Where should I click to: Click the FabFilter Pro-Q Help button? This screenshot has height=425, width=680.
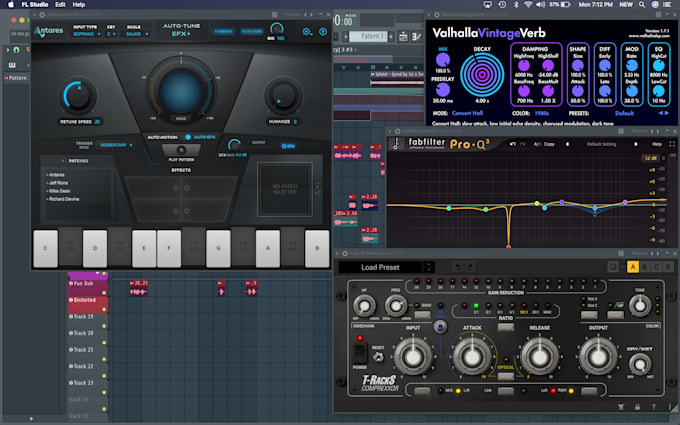coord(657,144)
